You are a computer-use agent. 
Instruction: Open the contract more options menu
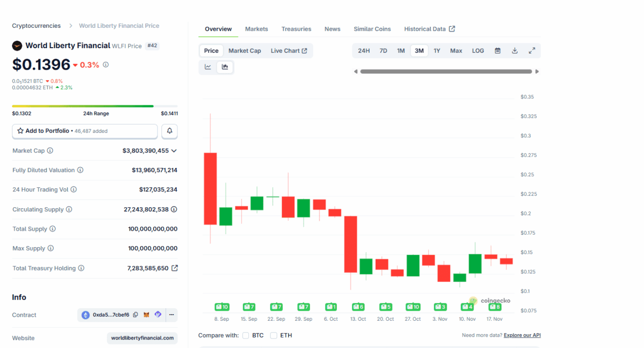click(x=171, y=315)
